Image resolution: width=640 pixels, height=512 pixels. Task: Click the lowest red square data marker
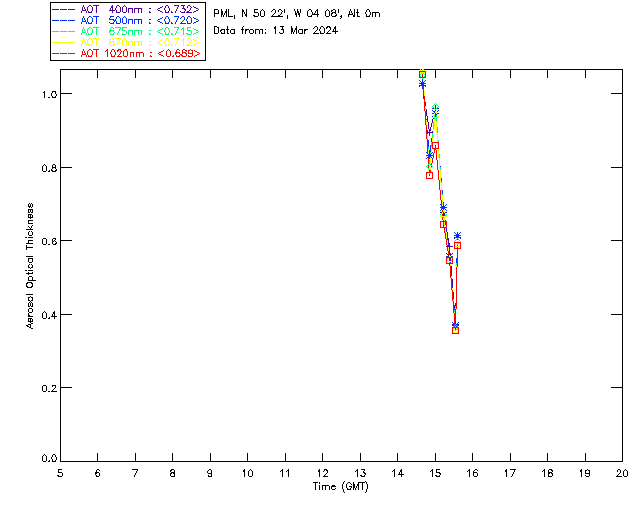click(456, 330)
